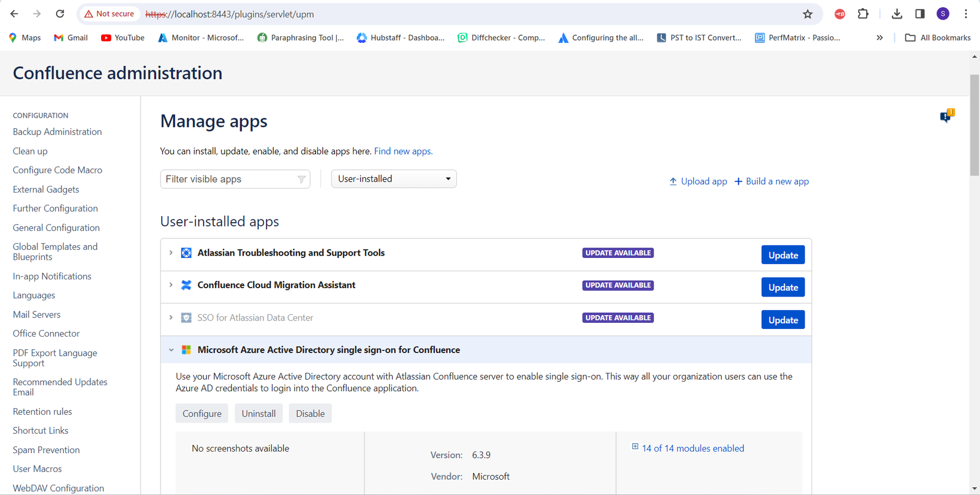Open the User-installed apps filter dropdown
980x495 pixels.
click(x=394, y=179)
